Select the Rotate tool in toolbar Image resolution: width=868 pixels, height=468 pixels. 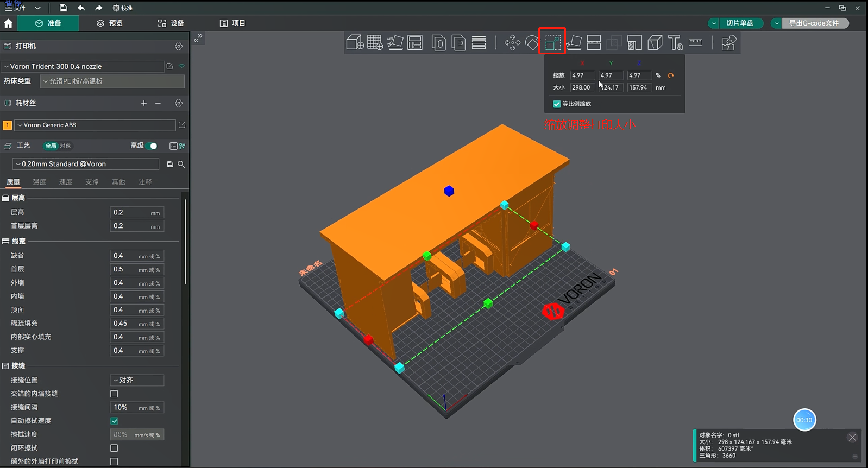tap(532, 42)
